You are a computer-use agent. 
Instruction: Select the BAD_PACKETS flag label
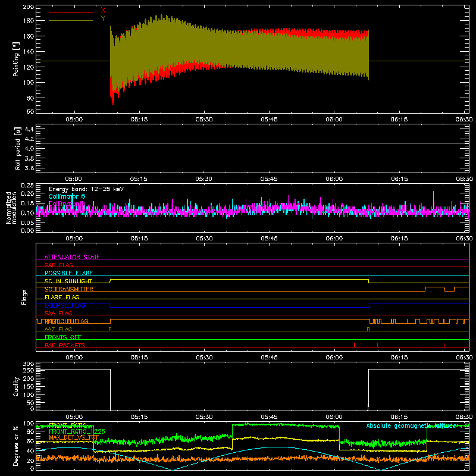coord(65,345)
